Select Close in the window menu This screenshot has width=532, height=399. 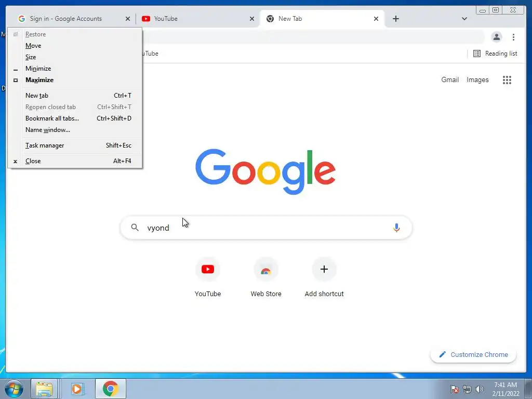[x=75, y=161]
